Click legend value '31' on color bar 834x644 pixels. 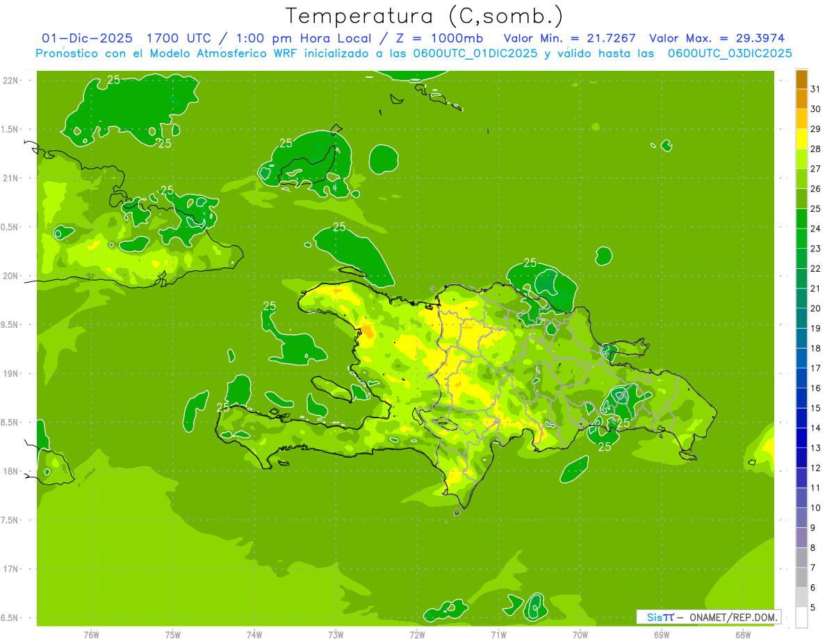pyautogui.click(x=815, y=89)
